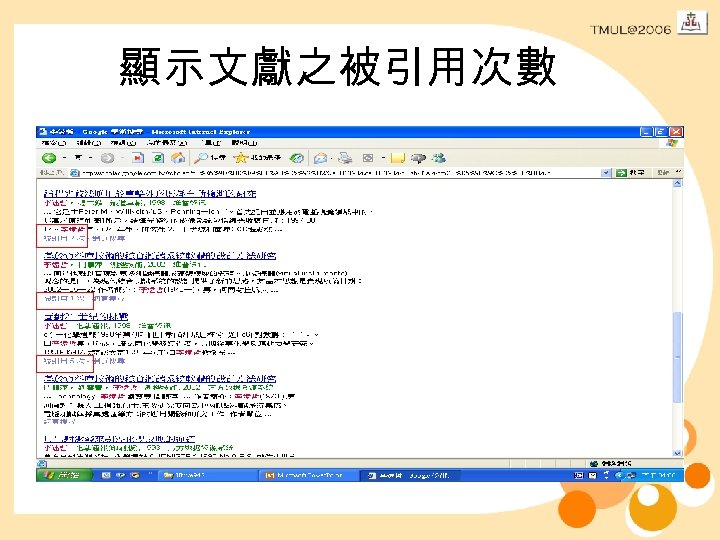720x540 pixels.
Task: Click the cited-by link under the third result
Action: pos(64,361)
